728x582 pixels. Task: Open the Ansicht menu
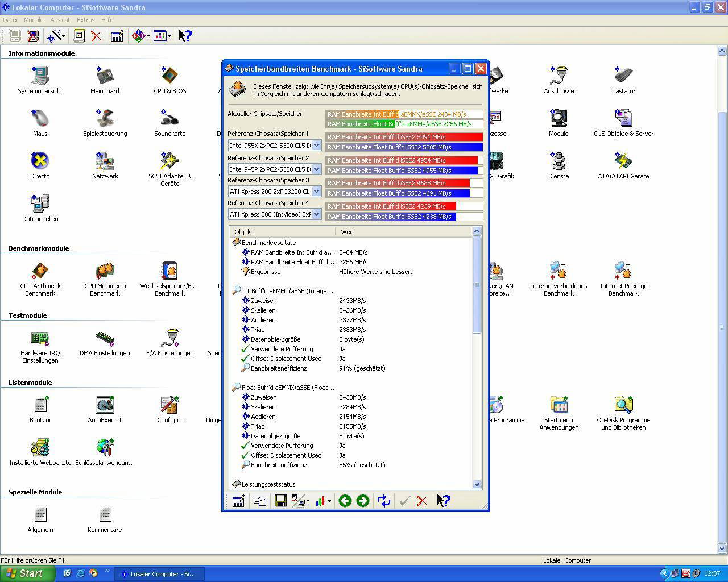(60, 20)
